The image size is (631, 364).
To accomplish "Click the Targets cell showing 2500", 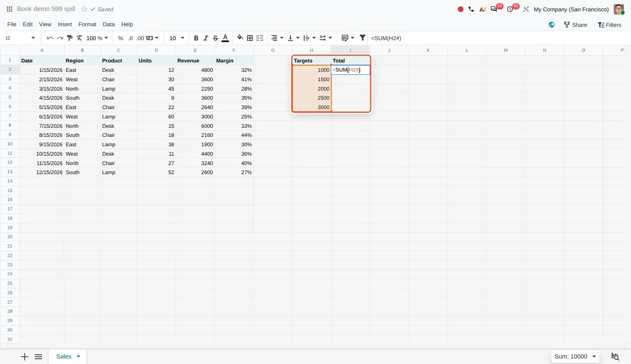I will pyautogui.click(x=312, y=98).
